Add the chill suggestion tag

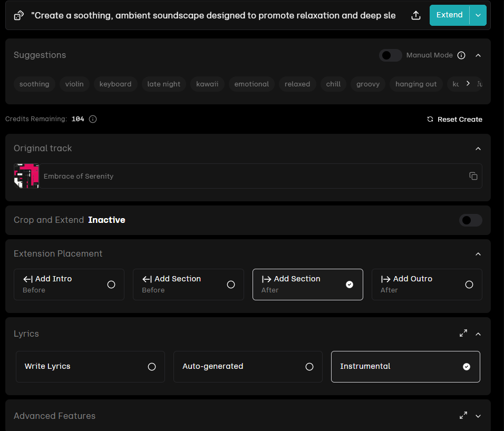(x=333, y=84)
